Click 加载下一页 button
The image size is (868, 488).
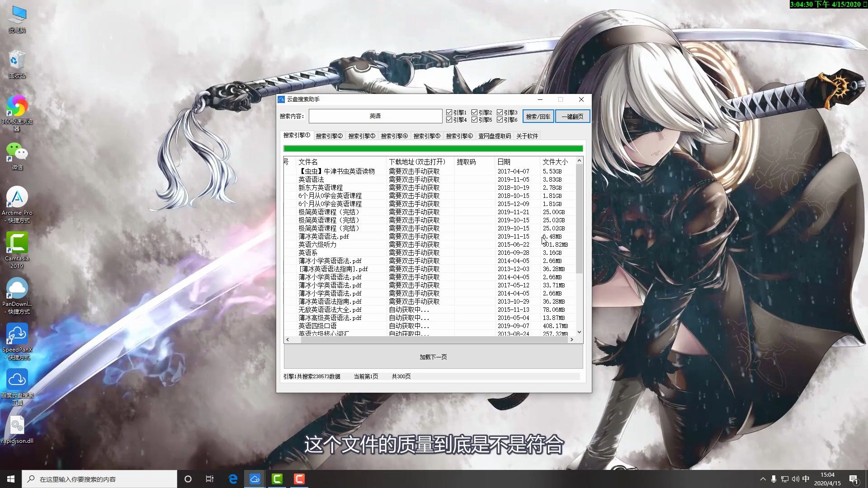click(433, 357)
